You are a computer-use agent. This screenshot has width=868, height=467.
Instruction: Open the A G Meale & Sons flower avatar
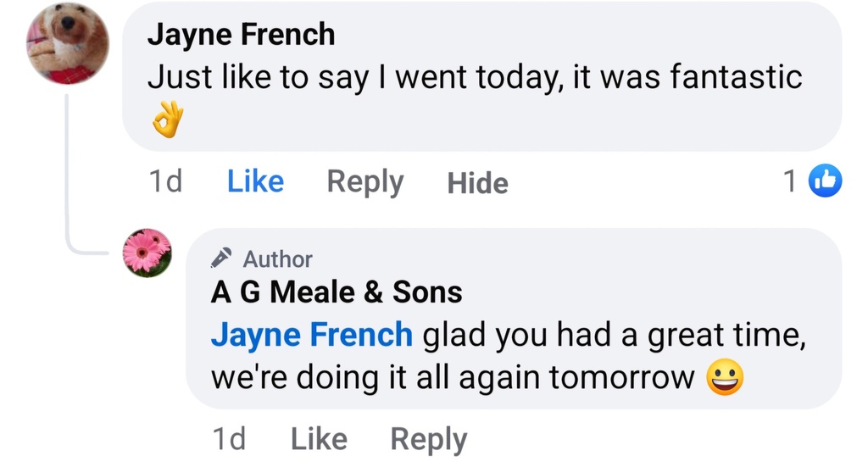click(147, 253)
